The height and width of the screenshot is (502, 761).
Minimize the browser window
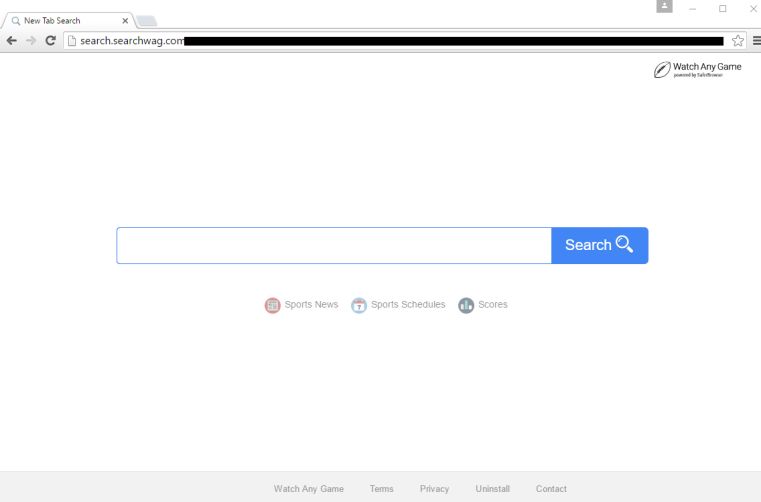pyautogui.click(x=693, y=9)
